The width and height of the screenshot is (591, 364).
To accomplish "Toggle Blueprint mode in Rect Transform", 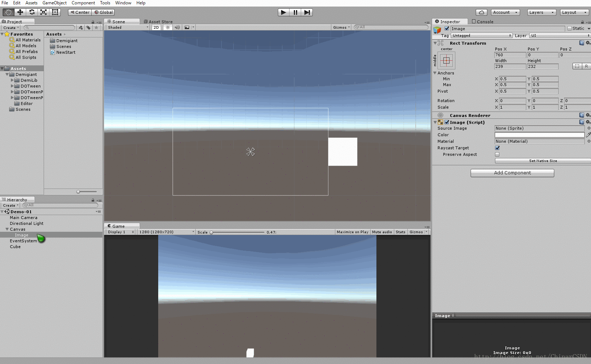I will (577, 66).
